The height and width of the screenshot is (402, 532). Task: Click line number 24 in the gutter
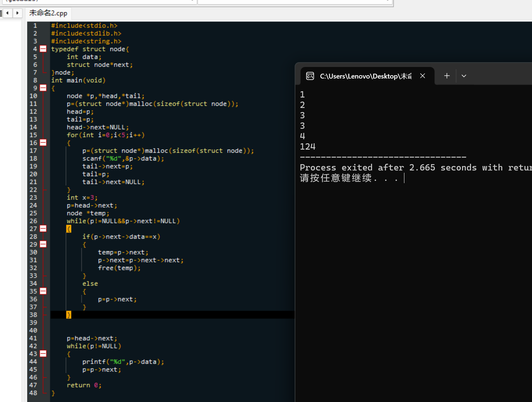(x=33, y=205)
